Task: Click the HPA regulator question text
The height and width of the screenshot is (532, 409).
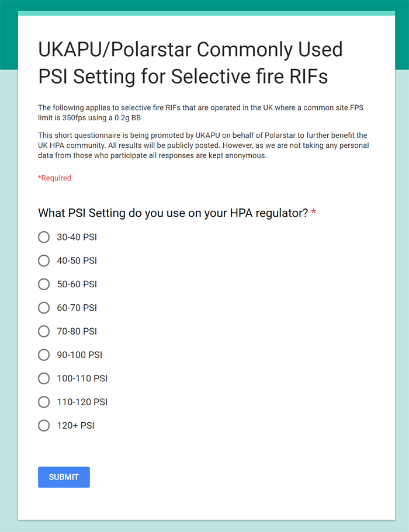Action: click(173, 213)
